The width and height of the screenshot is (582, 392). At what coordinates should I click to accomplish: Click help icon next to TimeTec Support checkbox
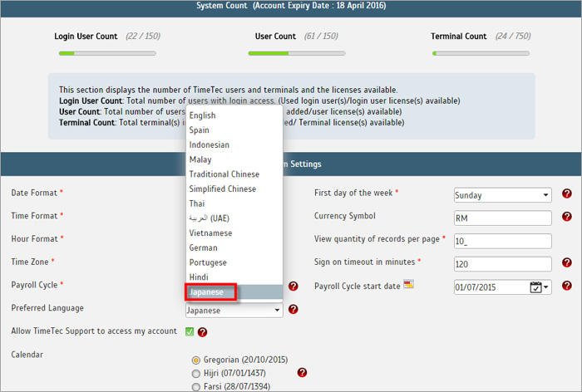tap(202, 332)
